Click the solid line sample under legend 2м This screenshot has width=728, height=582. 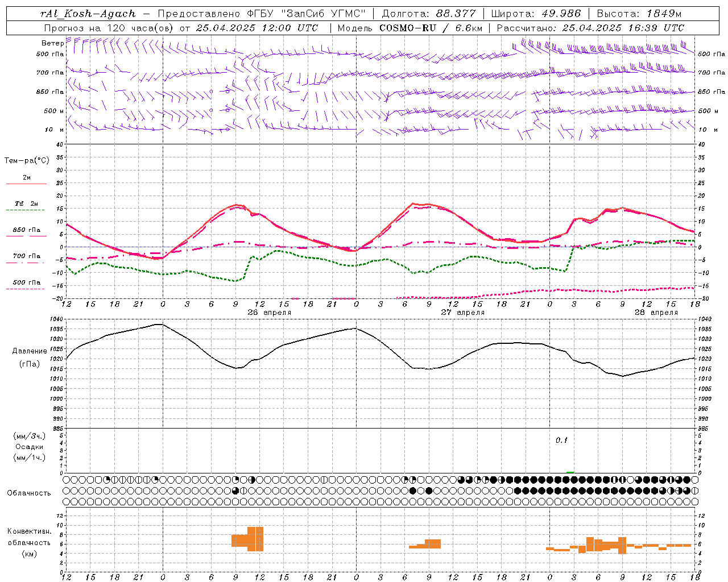(26, 184)
